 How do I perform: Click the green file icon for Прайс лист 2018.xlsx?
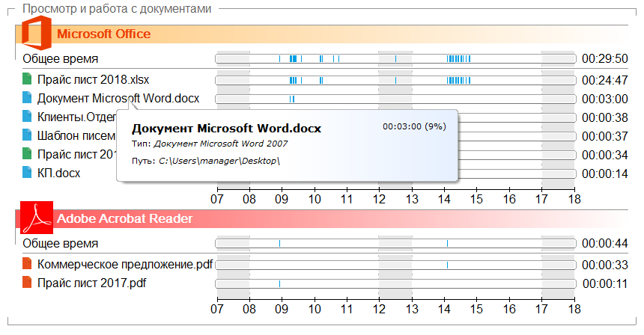[x=28, y=79]
